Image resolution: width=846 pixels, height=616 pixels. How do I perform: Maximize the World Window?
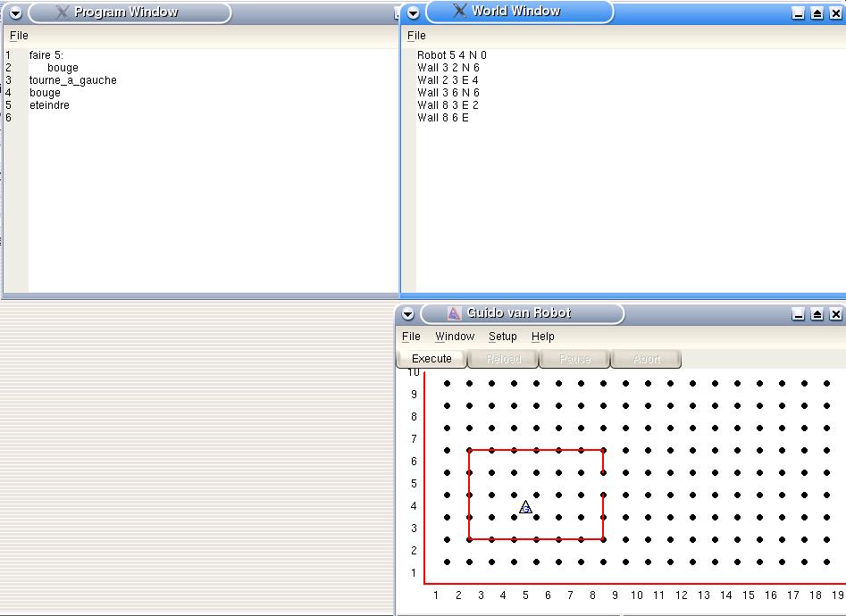817,13
